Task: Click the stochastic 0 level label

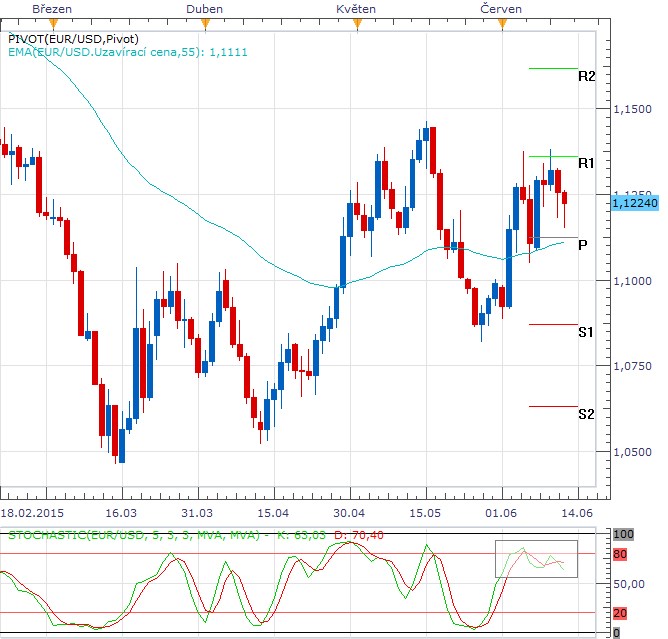Action: pyautogui.click(x=616, y=633)
